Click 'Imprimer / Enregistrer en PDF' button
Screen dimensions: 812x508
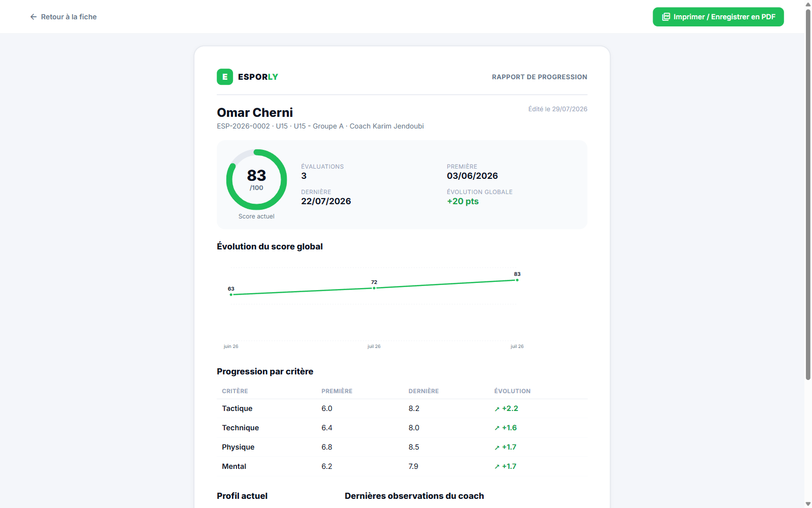click(x=718, y=17)
